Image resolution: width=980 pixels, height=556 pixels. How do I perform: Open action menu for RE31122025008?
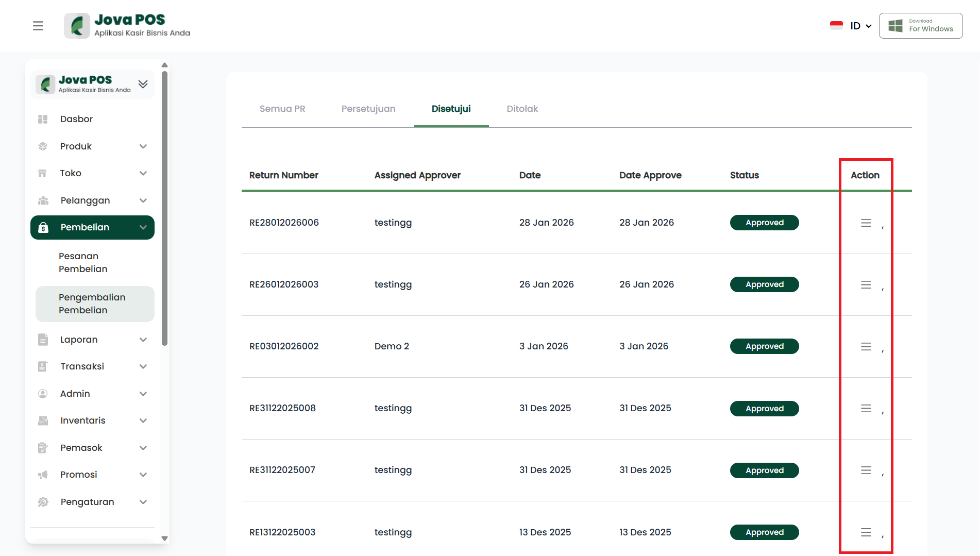(866, 408)
